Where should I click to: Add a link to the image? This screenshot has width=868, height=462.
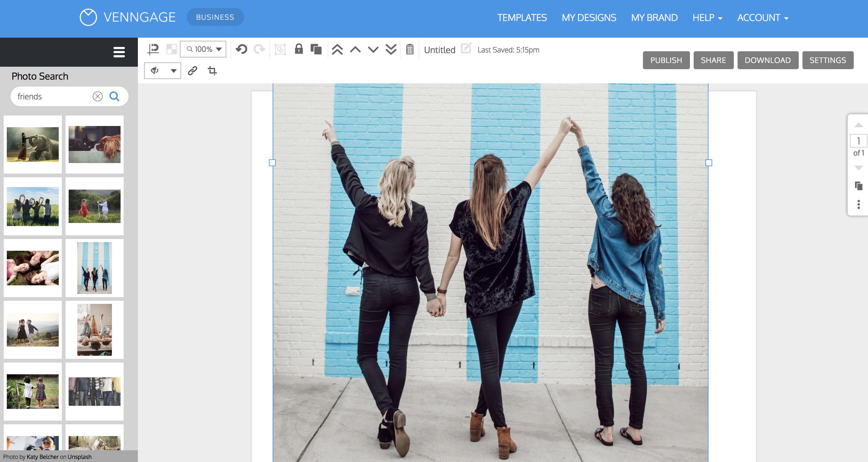click(x=192, y=71)
